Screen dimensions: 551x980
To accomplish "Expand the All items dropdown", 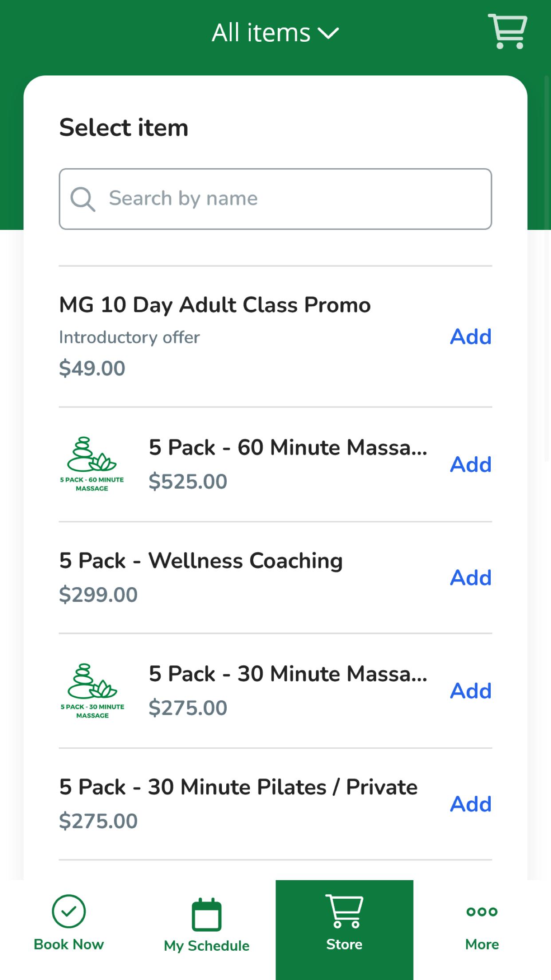I will 275,33.
